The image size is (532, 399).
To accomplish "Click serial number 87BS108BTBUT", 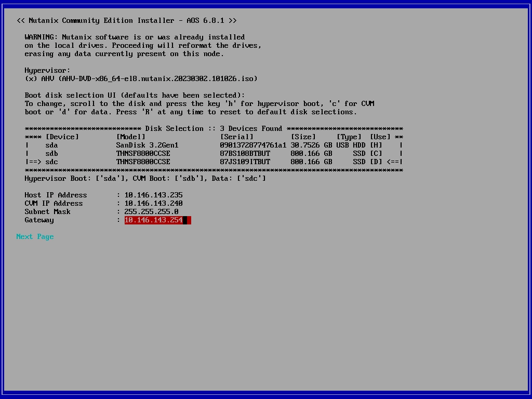I will click(x=245, y=153).
